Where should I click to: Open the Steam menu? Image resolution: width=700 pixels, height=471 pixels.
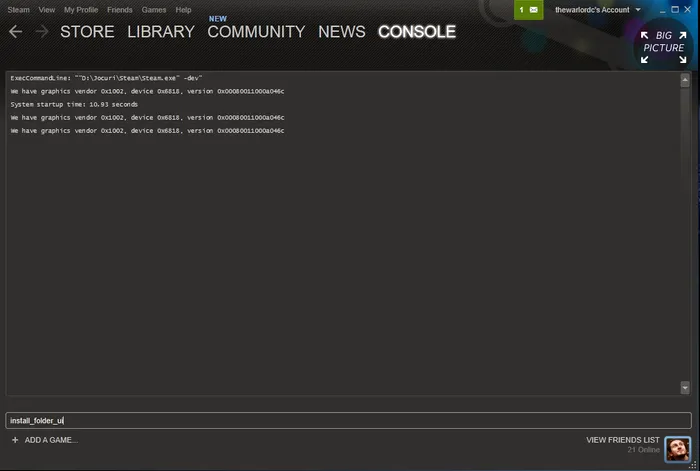18,10
